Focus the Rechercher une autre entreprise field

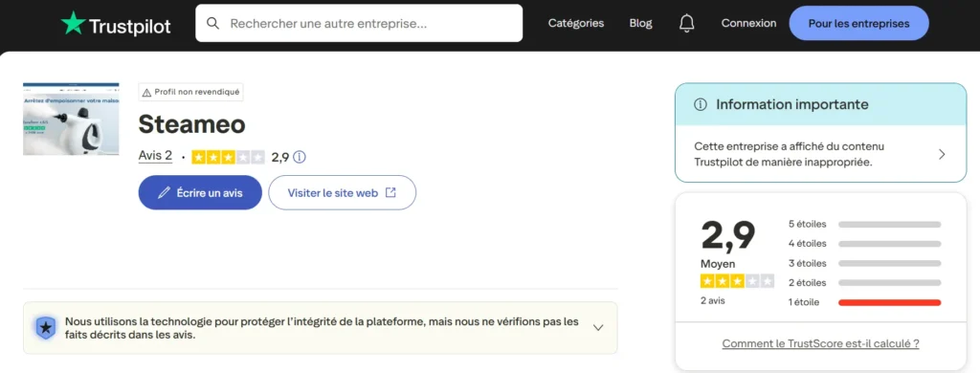coord(359,23)
